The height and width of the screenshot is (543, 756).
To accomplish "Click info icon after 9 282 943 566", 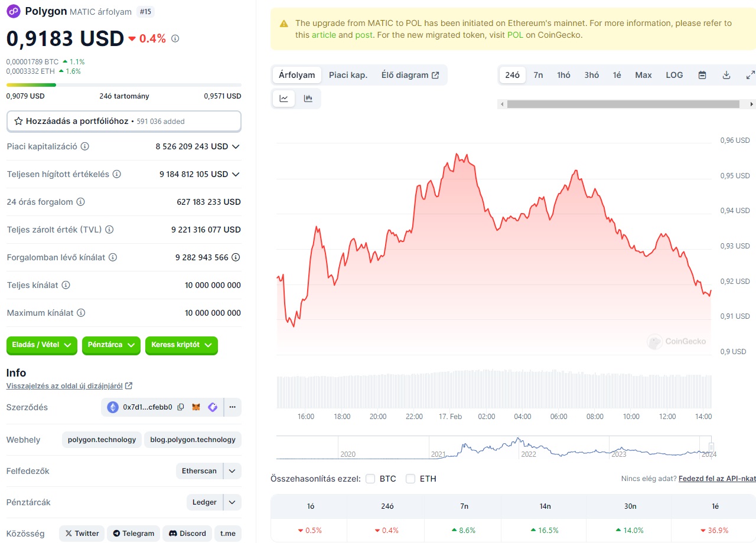I will coord(236,257).
